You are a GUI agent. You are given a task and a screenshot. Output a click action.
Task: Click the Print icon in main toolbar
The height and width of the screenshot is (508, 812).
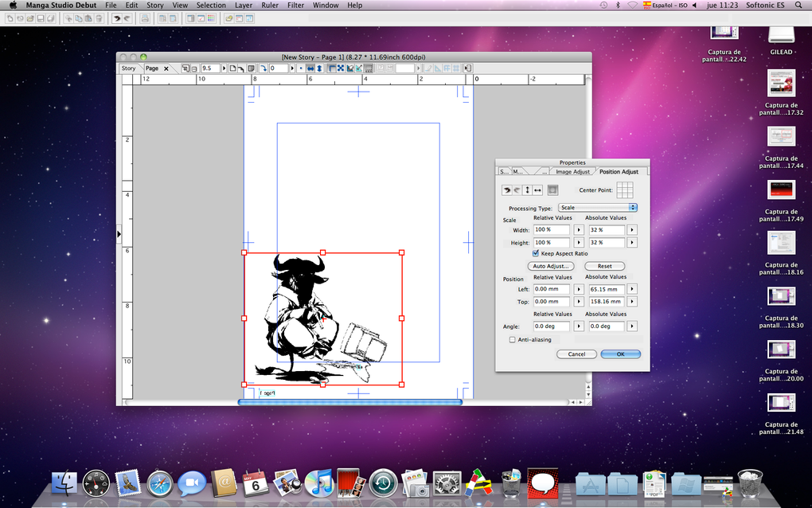145,18
